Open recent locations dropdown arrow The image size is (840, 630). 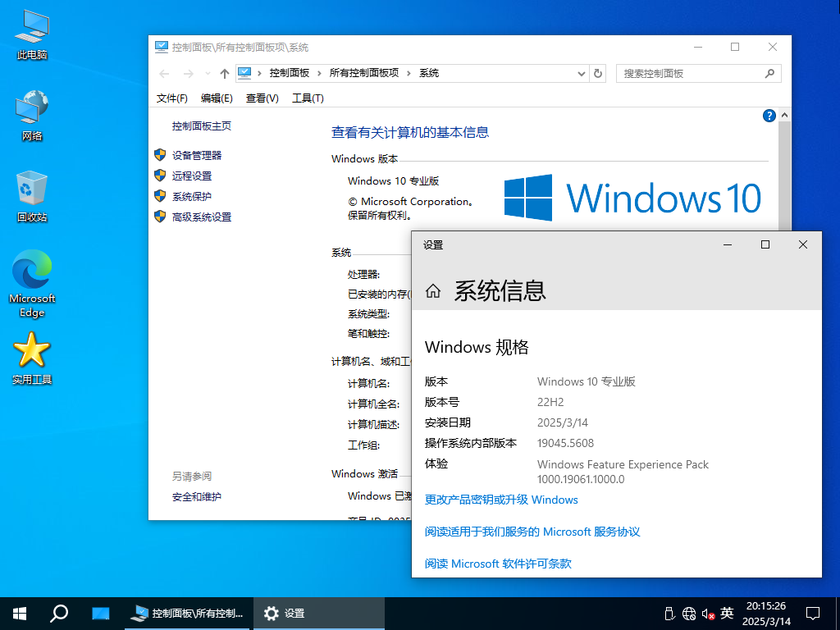pos(208,73)
